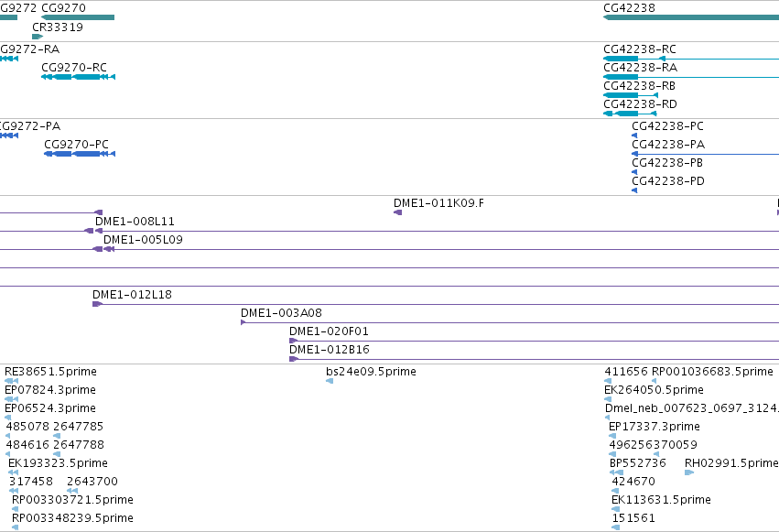Viewport: 779px width, 532px height.
Task: Click the CG42238 gene label
Action: (629, 8)
